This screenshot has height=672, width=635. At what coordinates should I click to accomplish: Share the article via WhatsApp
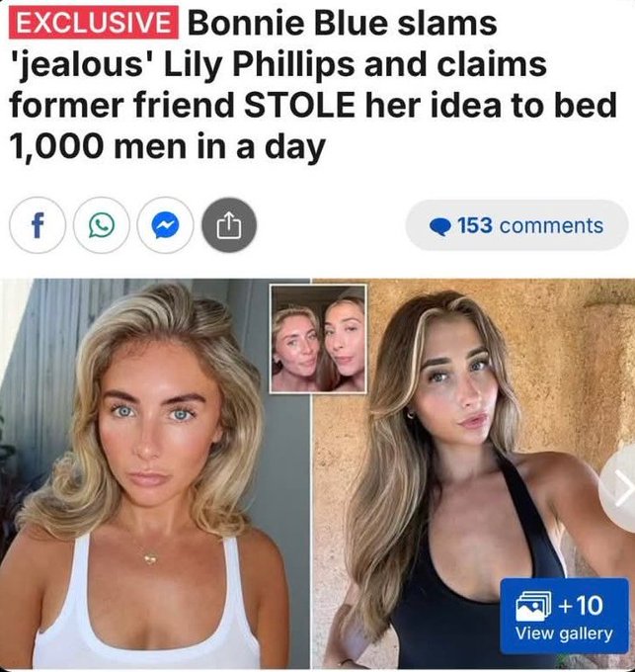(102, 225)
